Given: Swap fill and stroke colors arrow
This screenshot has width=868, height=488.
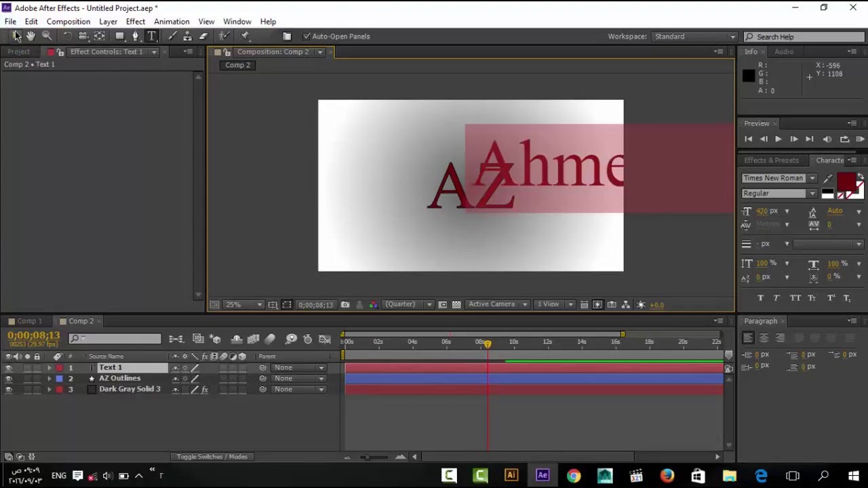Looking at the screenshot, I should (x=860, y=177).
